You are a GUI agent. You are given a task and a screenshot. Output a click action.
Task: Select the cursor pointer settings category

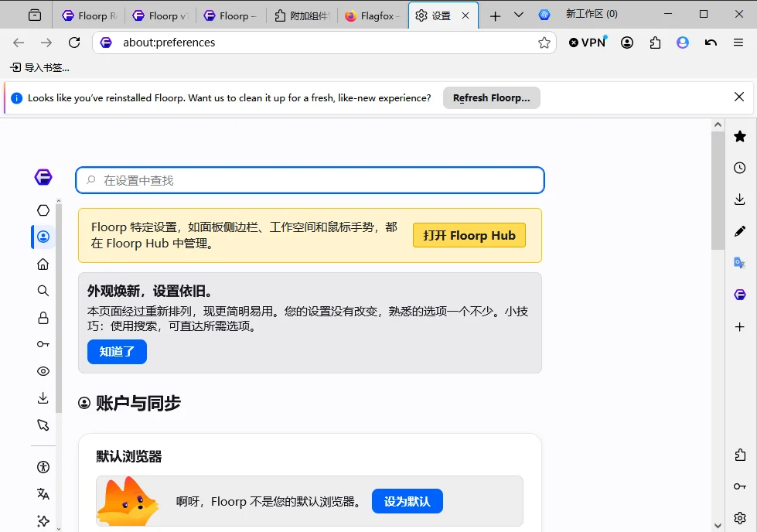click(x=43, y=425)
